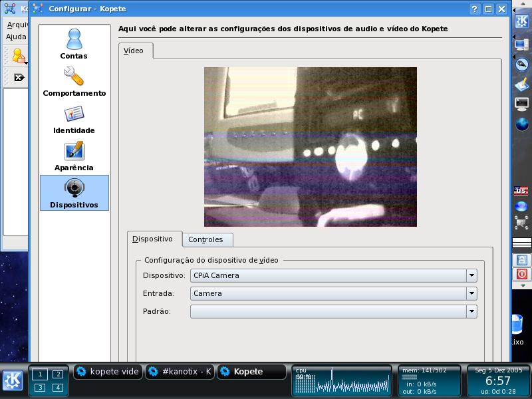This screenshot has width=532, height=399.
Task: Expand the empty Padrão dropdown
Action: 334,311
